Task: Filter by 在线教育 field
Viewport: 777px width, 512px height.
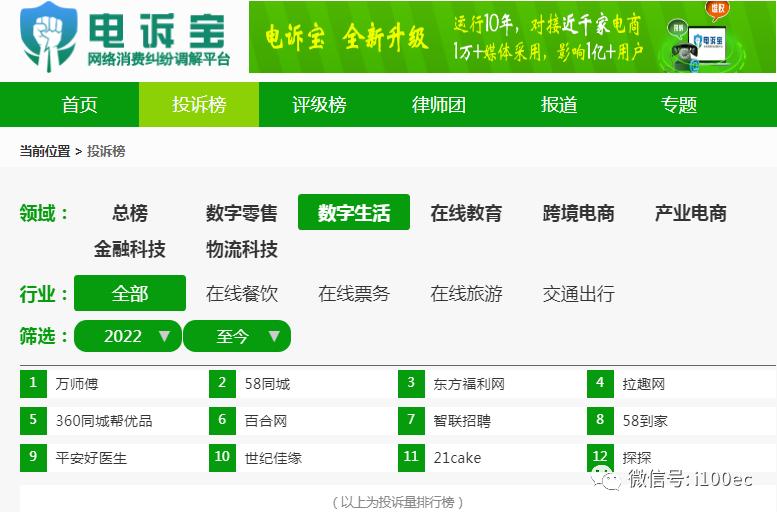Action: click(x=466, y=213)
